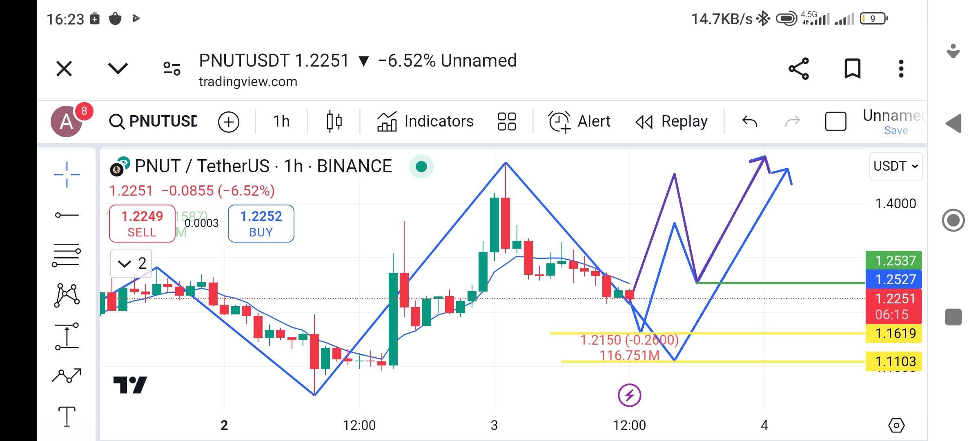980x441 pixels.
Task: Click the date 2 on time axis
Action: pos(224,425)
